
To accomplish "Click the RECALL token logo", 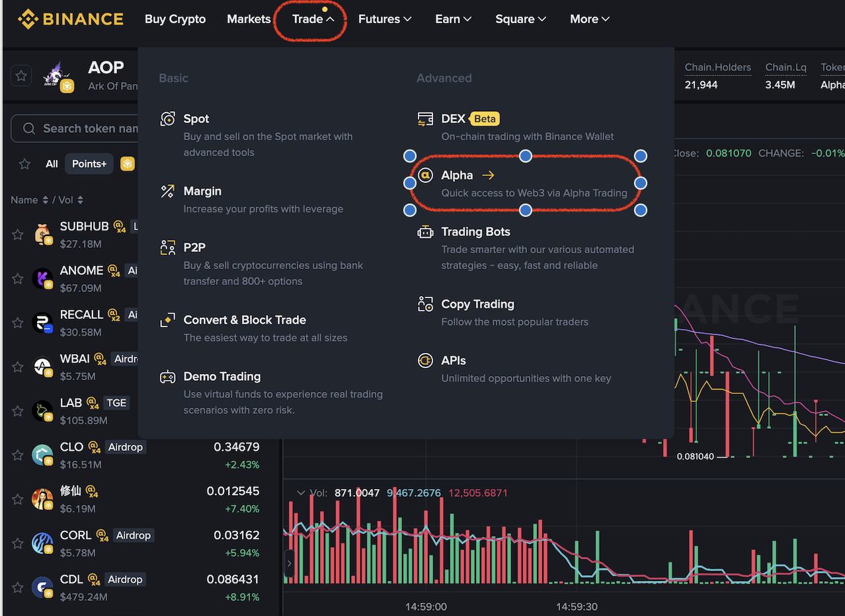I will (42, 323).
